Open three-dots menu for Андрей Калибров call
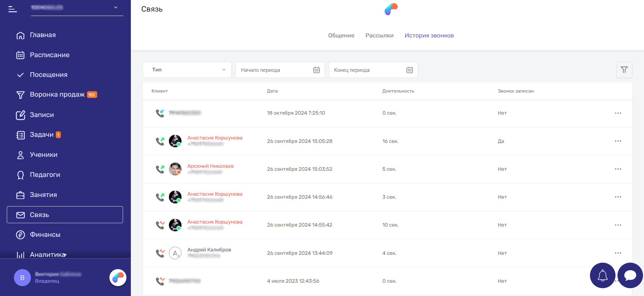Screen dimensions: 644x296 pos(618,253)
